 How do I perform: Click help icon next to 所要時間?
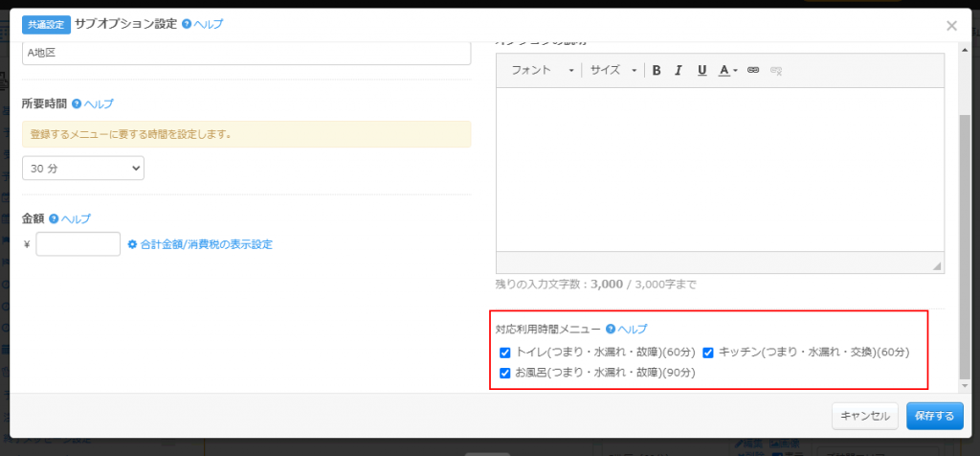[x=77, y=103]
